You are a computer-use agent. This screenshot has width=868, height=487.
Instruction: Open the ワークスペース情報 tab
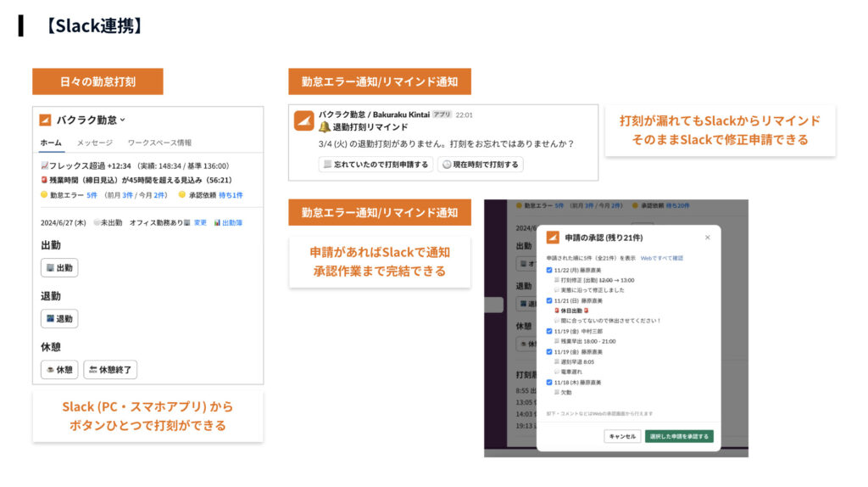point(159,143)
